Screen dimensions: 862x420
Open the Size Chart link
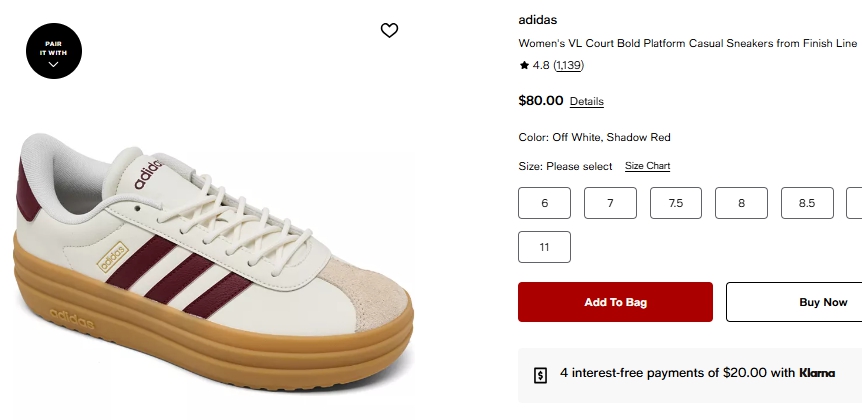(647, 166)
